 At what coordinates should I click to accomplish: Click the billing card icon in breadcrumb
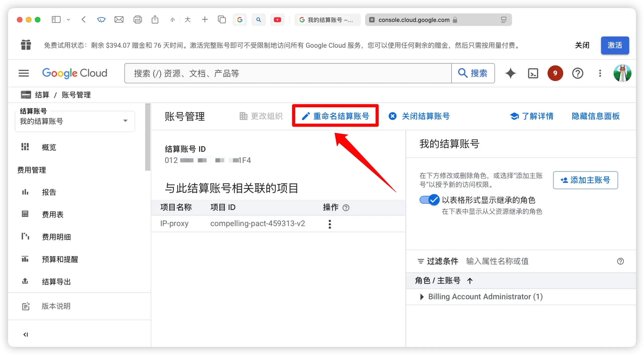(x=26, y=95)
